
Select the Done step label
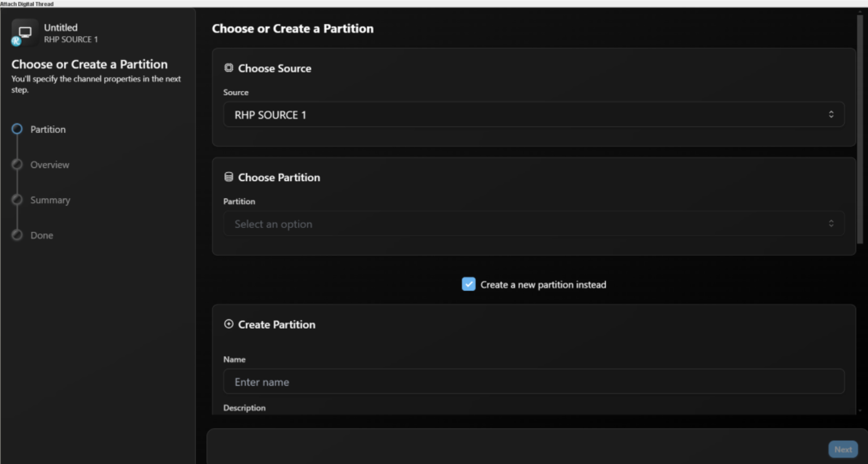41,235
